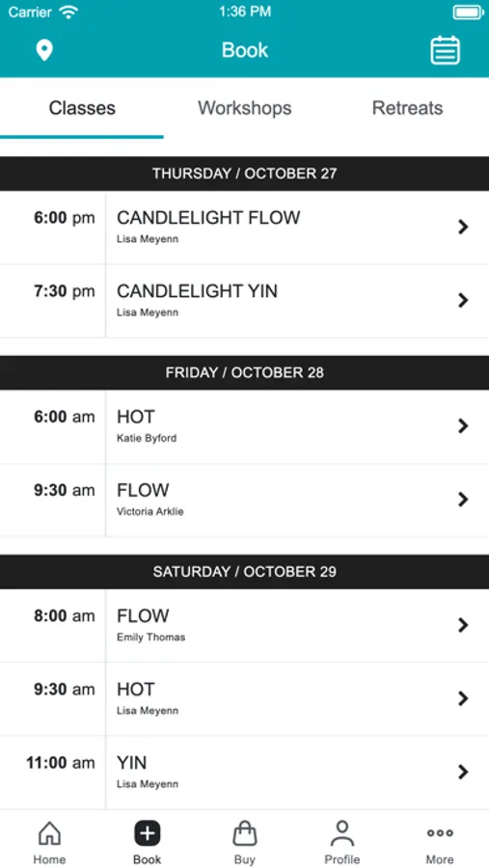Screen dimensions: 489x868
Task: Open FLOW class by Victoria Arklie
Action: pos(244,501)
